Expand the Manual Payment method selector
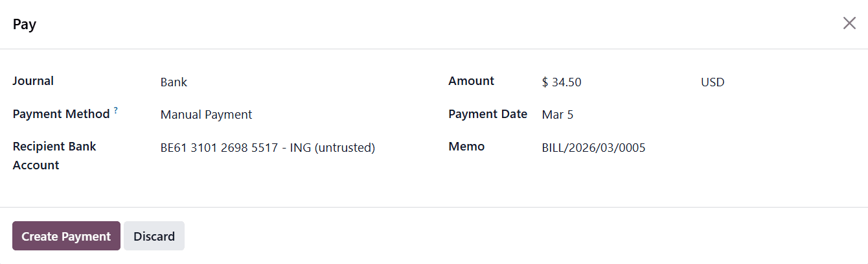 coord(206,115)
